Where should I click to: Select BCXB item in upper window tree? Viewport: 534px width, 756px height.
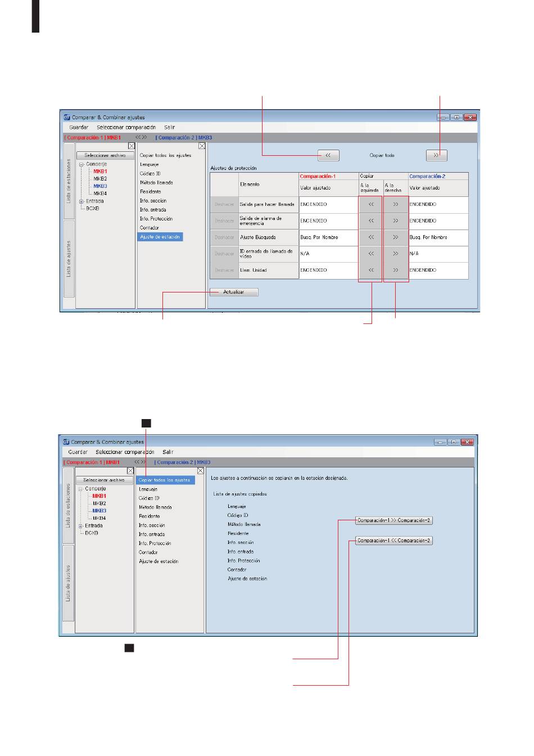(x=93, y=209)
